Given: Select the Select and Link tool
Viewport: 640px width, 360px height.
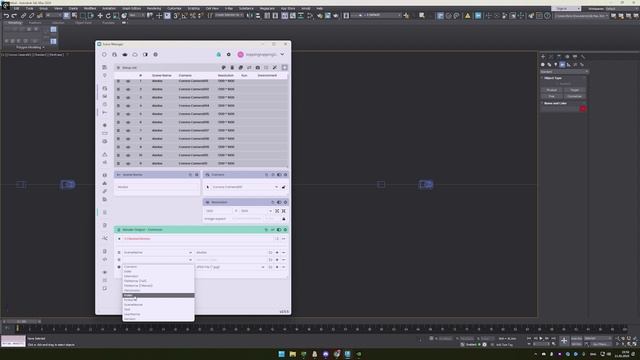Looking at the screenshot, I should [23, 16].
